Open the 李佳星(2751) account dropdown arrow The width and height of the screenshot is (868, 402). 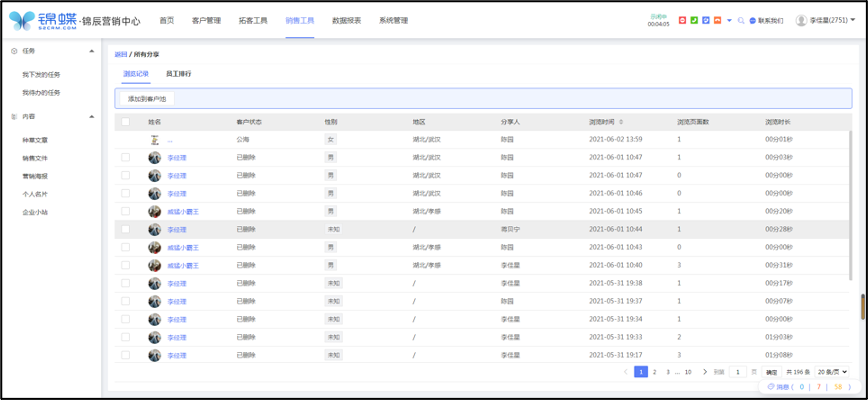point(853,20)
